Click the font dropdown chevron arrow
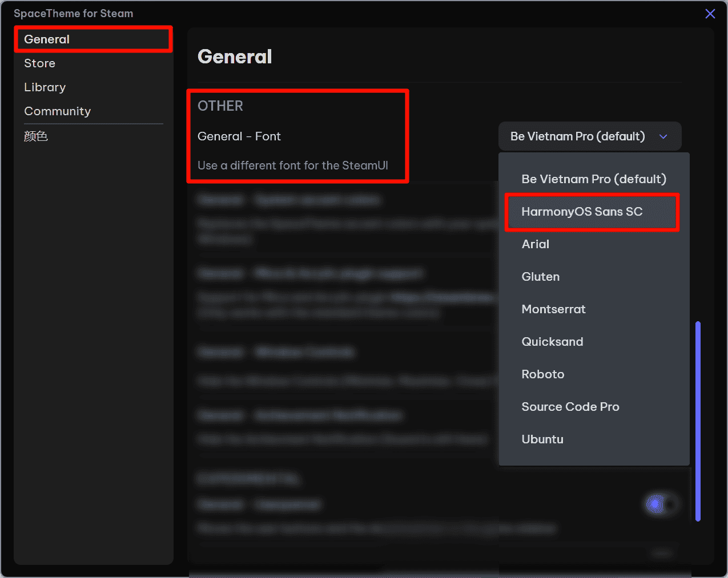The width and height of the screenshot is (728, 578). 663,136
